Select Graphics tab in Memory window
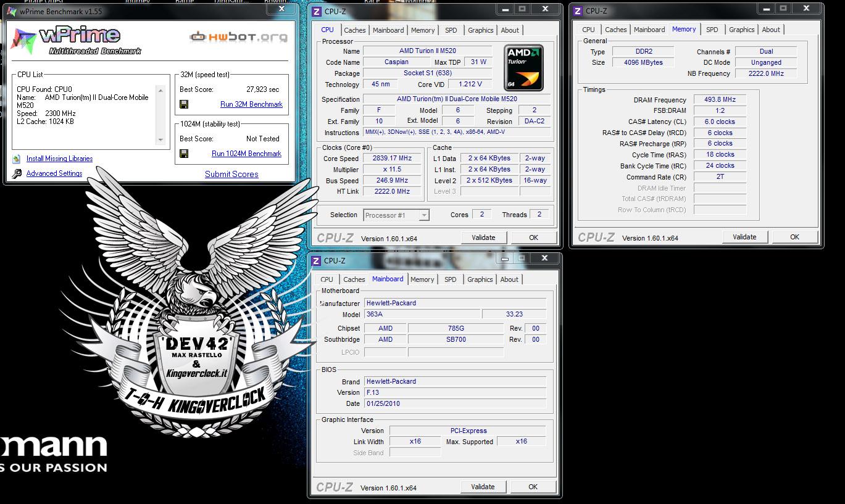Viewport: 845px width, 504px height. click(x=741, y=30)
